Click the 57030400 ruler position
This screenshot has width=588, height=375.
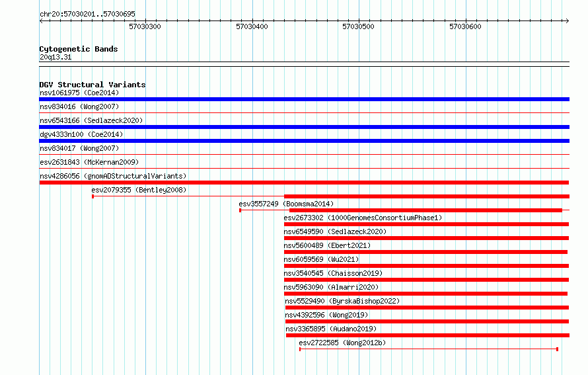coord(252,26)
